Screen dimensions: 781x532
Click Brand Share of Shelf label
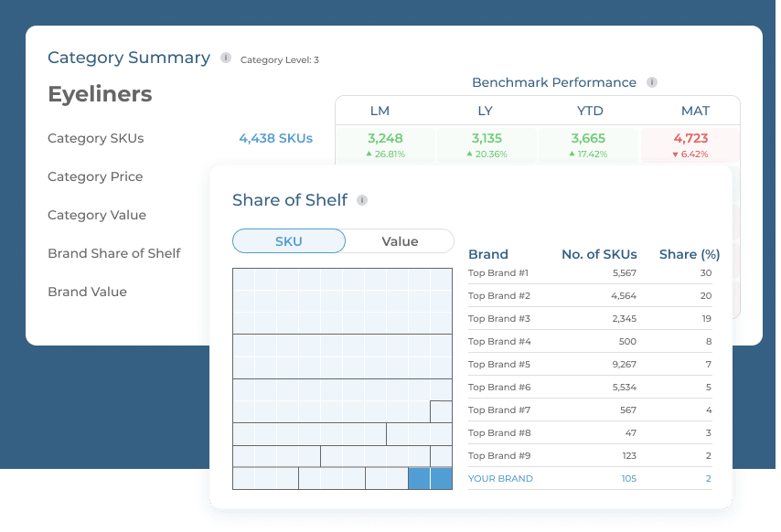pos(114,253)
